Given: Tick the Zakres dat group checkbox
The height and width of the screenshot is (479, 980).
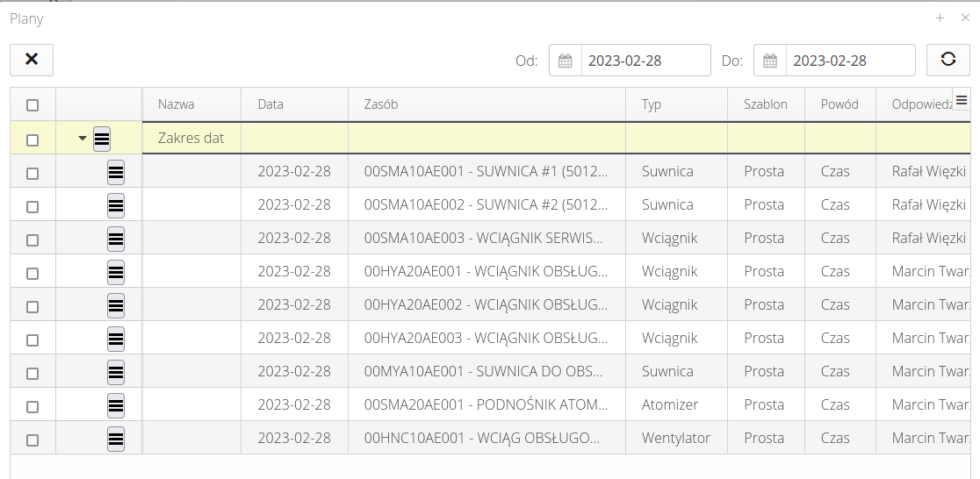Looking at the screenshot, I should click(32, 139).
